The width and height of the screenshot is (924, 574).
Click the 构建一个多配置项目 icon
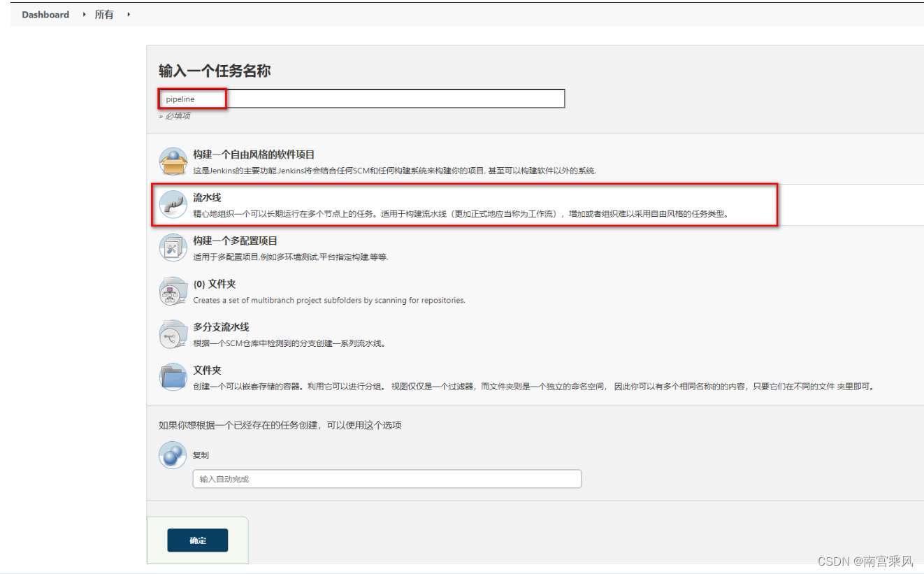tap(173, 247)
